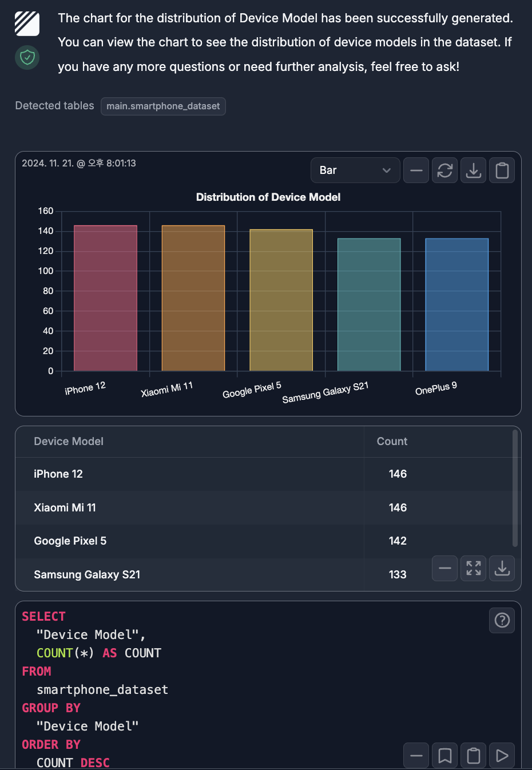Click the count value 142
Viewport: 532px width, 770px height.
point(398,541)
